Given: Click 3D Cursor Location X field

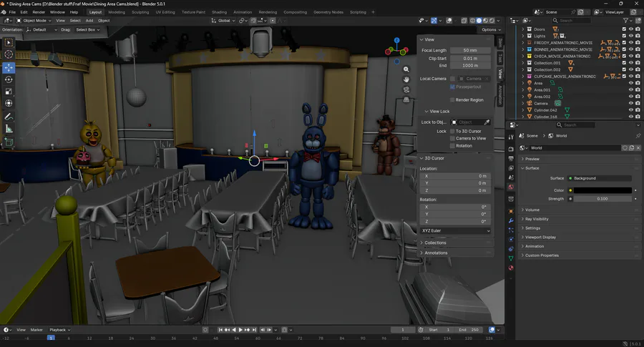Looking at the screenshot, I should click(455, 176).
